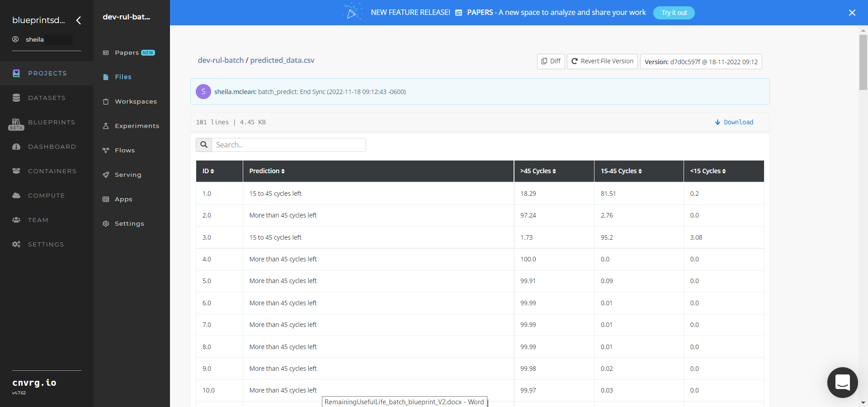Click the cnvrg.io logo
Image resolution: width=868 pixels, height=407 pixels.
coord(34,383)
